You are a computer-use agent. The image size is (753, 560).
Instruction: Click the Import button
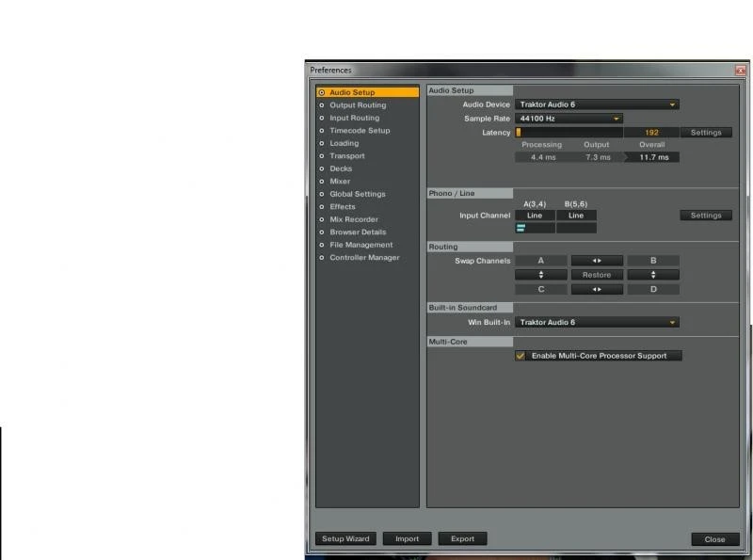(x=407, y=539)
